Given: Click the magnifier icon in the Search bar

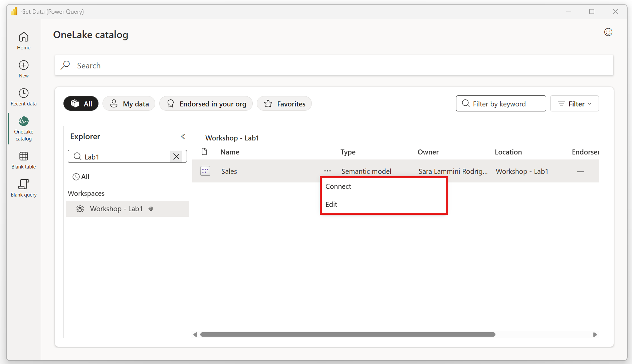Looking at the screenshot, I should pyautogui.click(x=65, y=65).
